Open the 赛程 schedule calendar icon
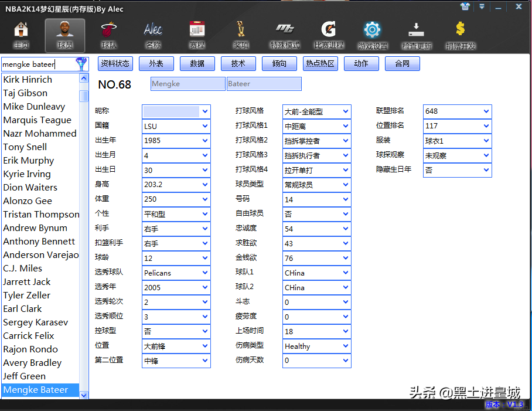The height and width of the screenshot is (411, 532). pos(196,32)
